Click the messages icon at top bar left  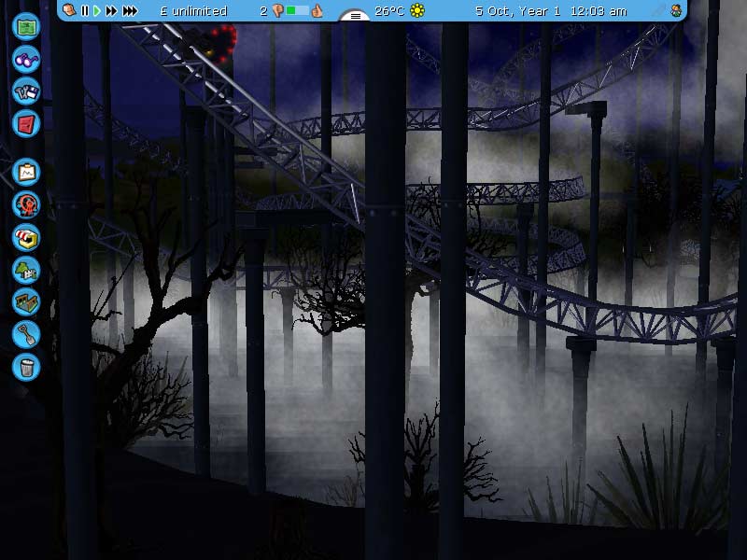pyautogui.click(x=69, y=10)
